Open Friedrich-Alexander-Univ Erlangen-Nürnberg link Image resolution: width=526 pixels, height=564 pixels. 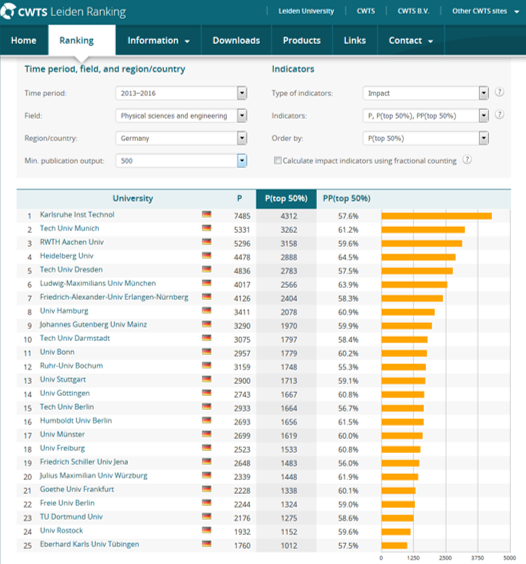pyautogui.click(x=114, y=297)
